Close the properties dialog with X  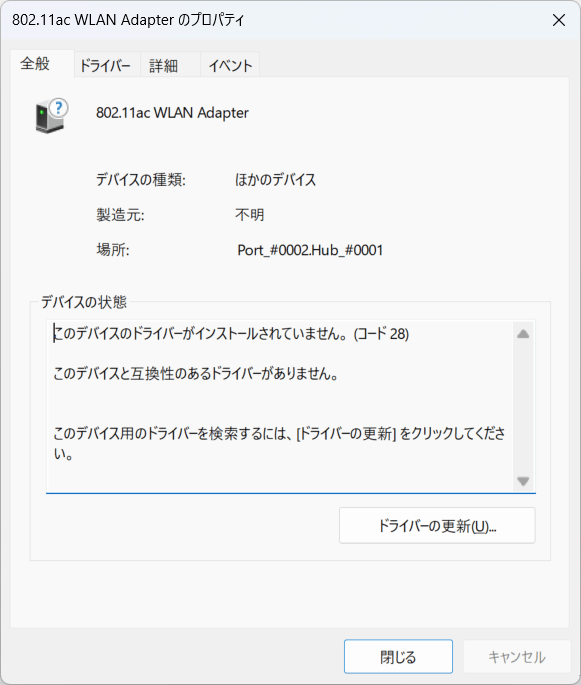pos(559,20)
